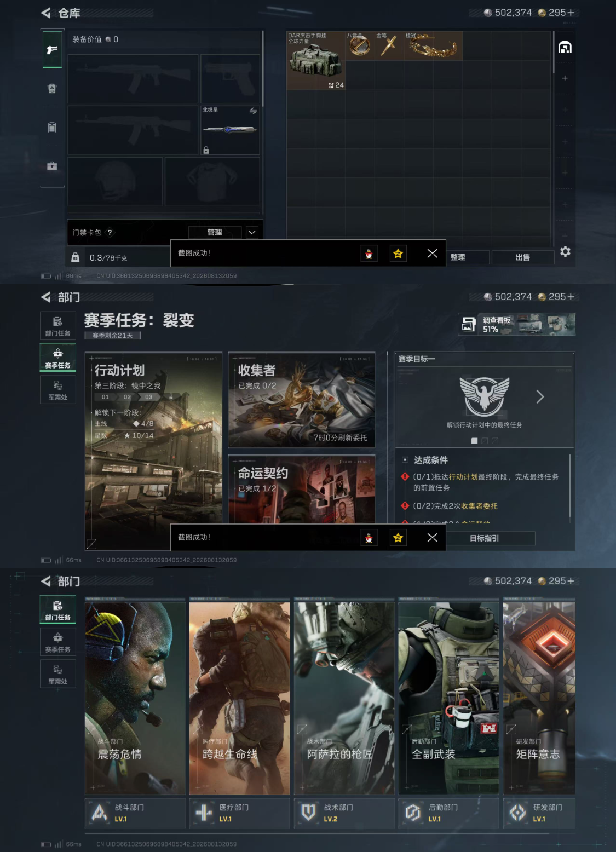616x852 pixels.
Task: Open 军需处 tab in department screen
Action: click(x=57, y=674)
